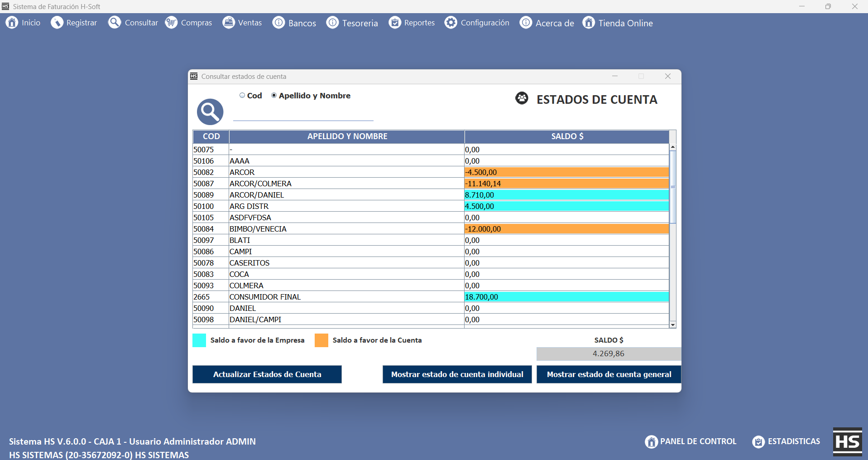Select the ARG DISTR row
Screen dimensions: 868x460
(x=431, y=206)
